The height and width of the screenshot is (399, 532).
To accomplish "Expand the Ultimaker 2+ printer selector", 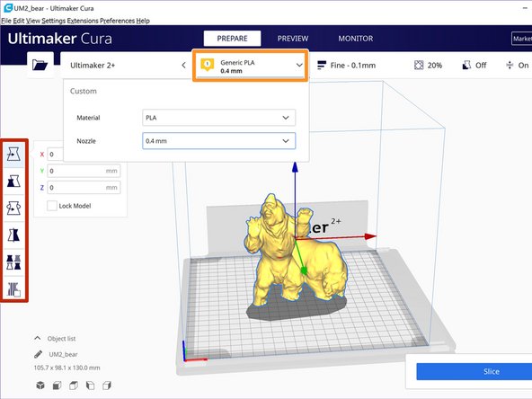I will 126,65.
